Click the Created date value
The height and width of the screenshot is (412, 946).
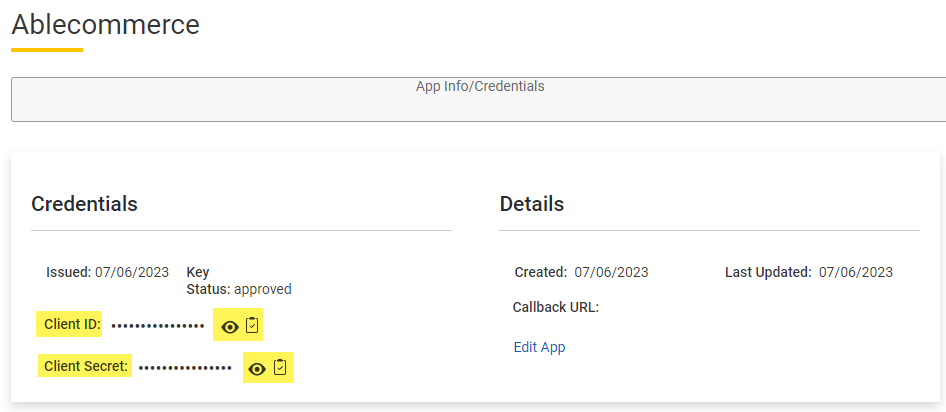click(x=611, y=272)
